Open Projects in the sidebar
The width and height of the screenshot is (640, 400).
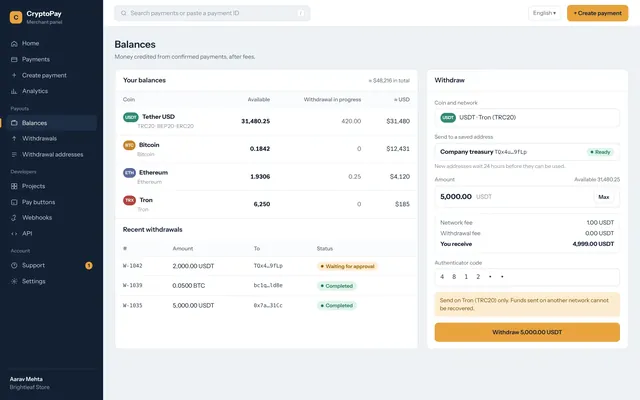(x=51, y=186)
